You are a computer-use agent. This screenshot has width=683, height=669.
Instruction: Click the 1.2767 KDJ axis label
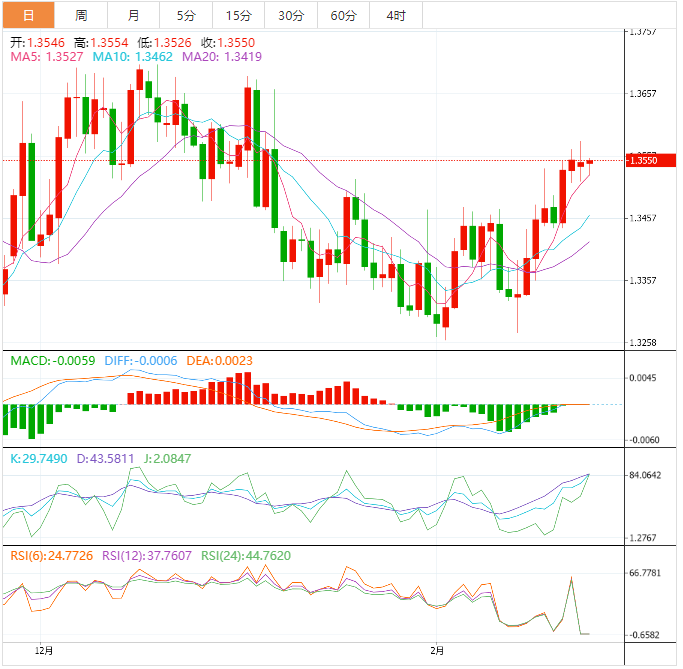(x=643, y=538)
